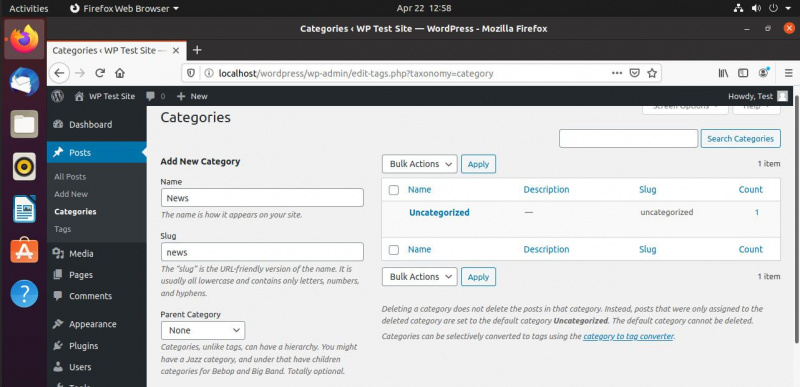Open page actions three-dot menu
Image resolution: width=800 pixels, height=387 pixels.
(x=617, y=73)
